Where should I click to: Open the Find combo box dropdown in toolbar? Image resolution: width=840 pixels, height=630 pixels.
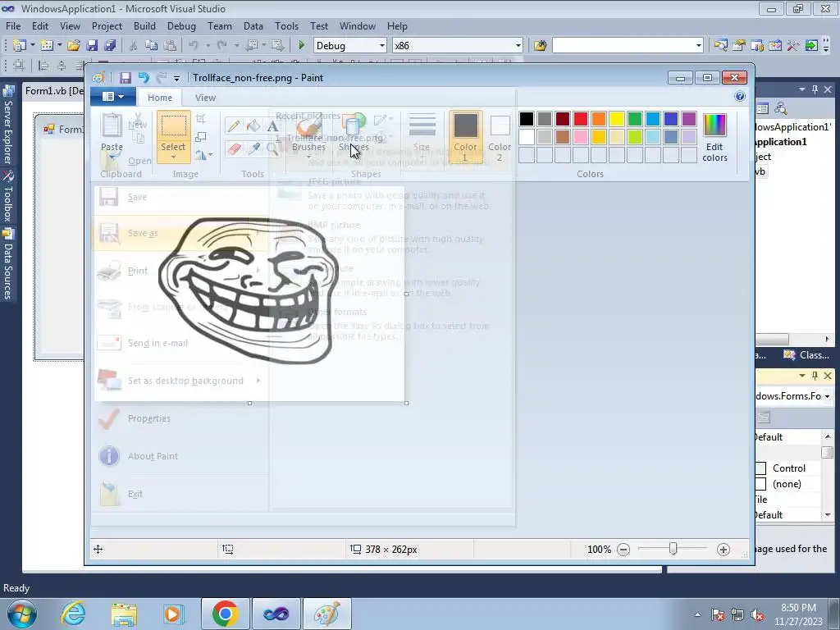point(699,46)
